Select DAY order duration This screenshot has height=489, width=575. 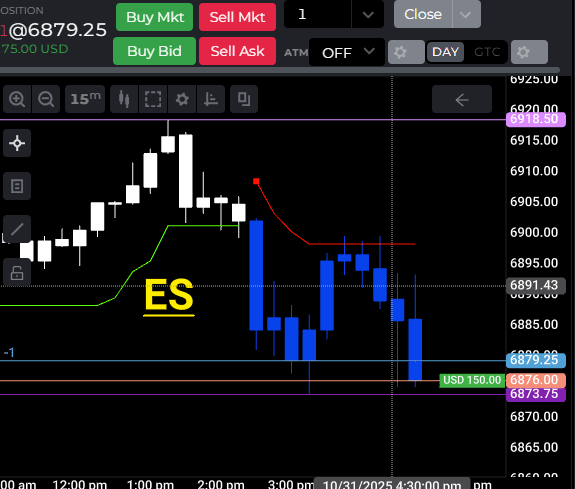(x=445, y=52)
